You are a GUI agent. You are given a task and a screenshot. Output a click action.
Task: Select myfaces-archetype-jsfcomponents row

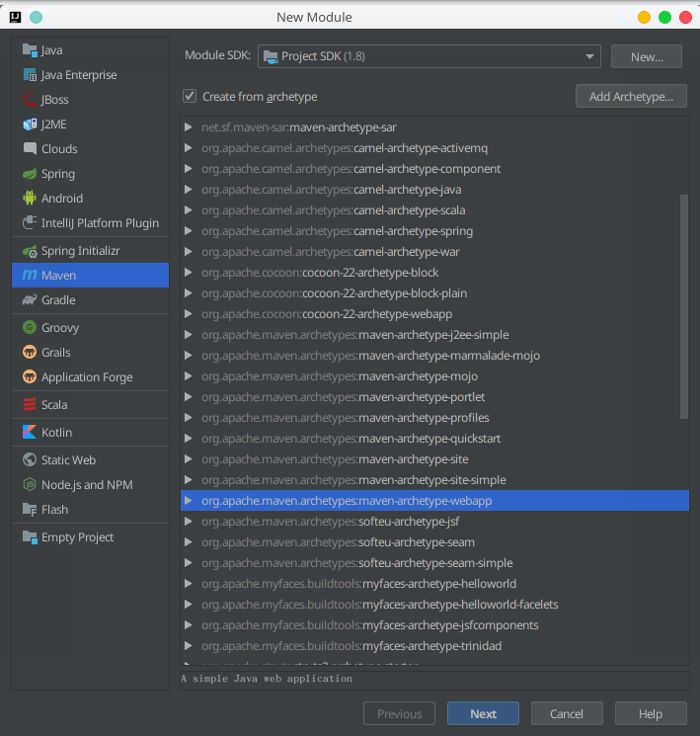pyautogui.click(x=435, y=625)
